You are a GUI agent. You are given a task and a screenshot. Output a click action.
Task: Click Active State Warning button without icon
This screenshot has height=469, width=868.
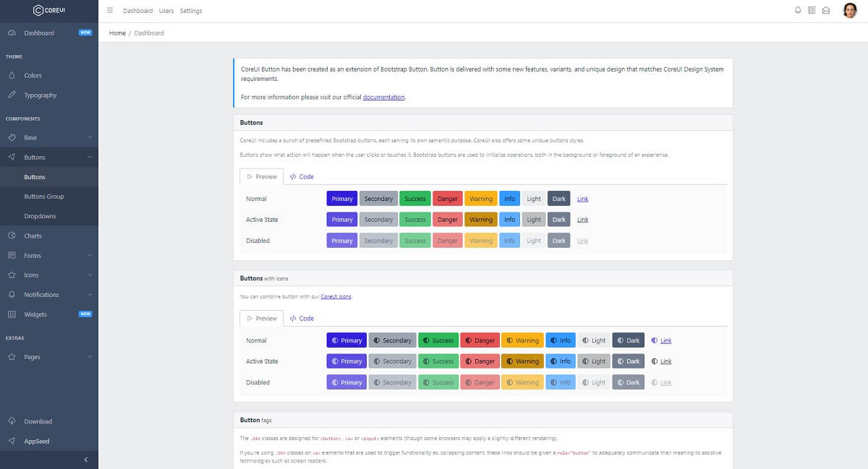coord(481,220)
